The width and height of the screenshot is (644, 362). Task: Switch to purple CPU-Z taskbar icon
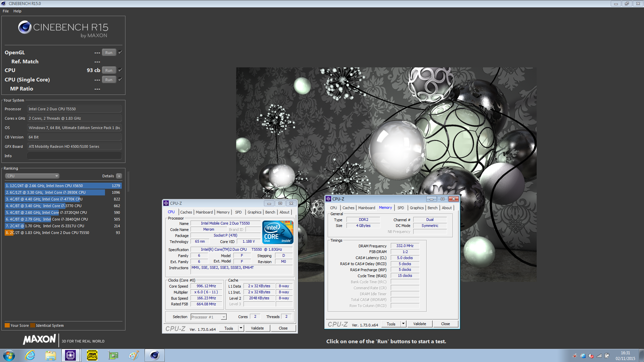click(70, 355)
